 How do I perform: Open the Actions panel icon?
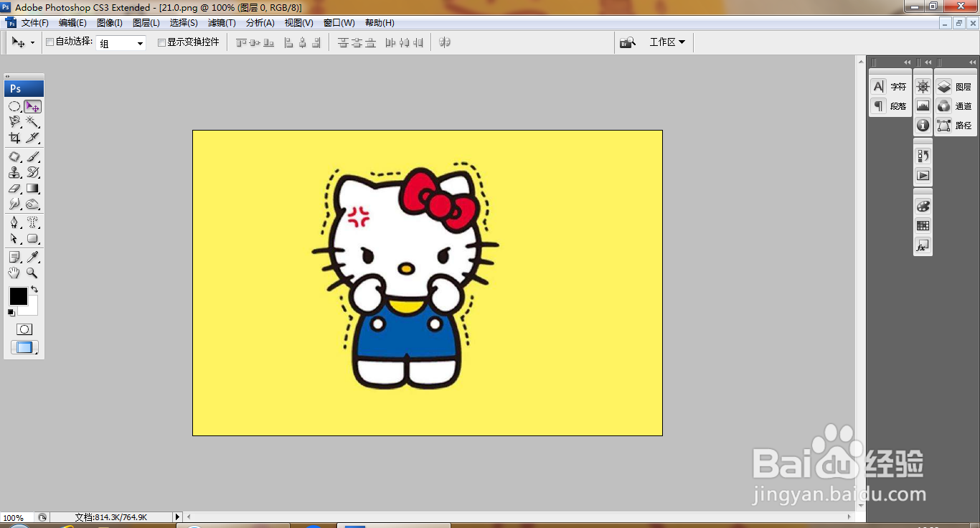click(923, 175)
